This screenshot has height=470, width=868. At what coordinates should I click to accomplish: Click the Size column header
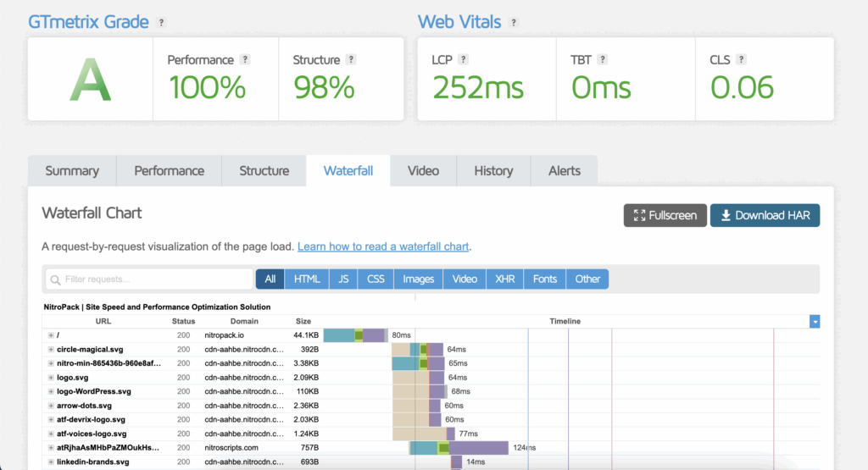click(x=303, y=321)
